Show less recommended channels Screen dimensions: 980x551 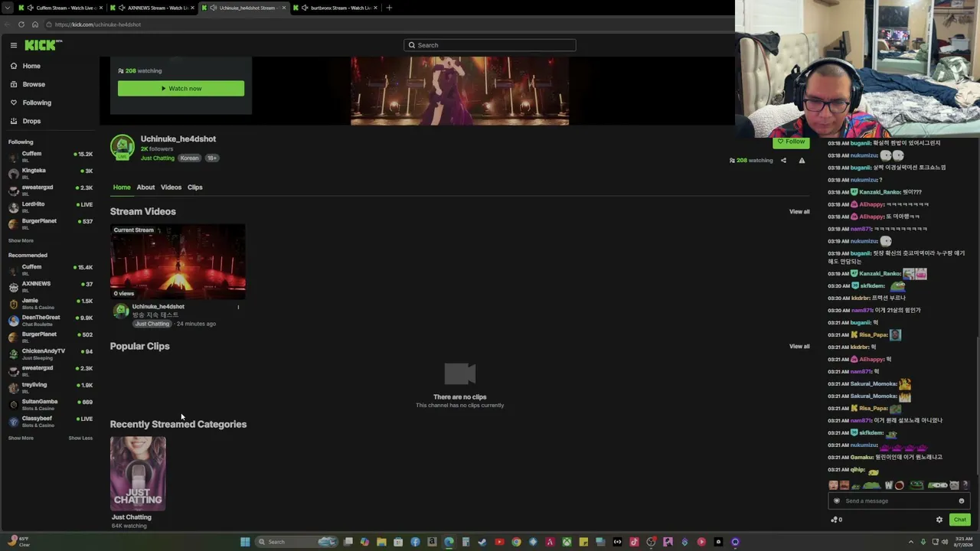80,438
